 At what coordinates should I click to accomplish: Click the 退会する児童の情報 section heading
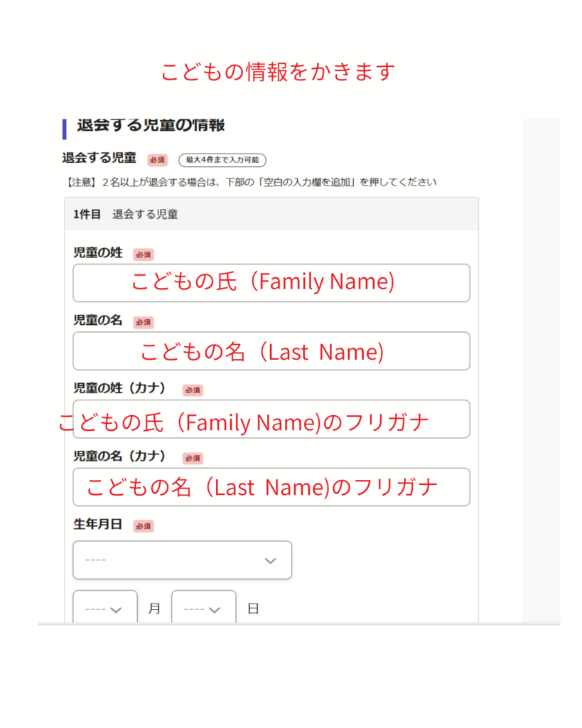[151, 126]
